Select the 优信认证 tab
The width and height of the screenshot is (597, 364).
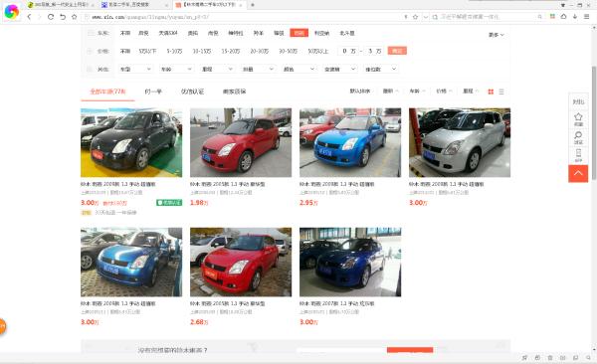(192, 91)
